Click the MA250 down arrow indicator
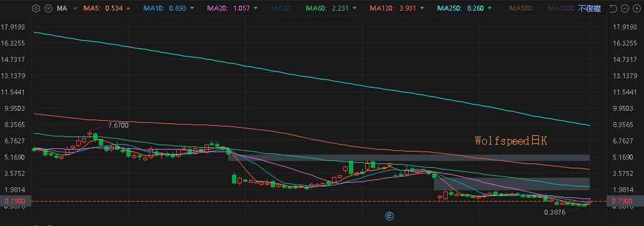This screenshot has width=644, height=226. point(488,8)
